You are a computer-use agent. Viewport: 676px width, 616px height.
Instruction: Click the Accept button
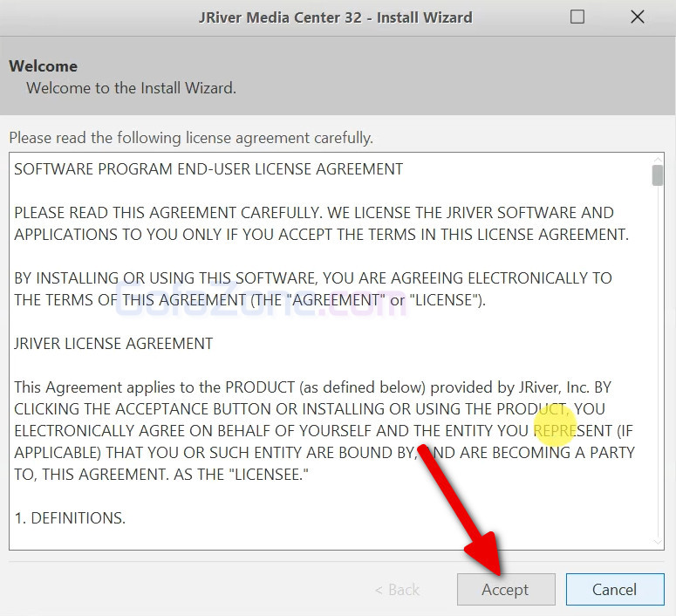pyautogui.click(x=505, y=590)
